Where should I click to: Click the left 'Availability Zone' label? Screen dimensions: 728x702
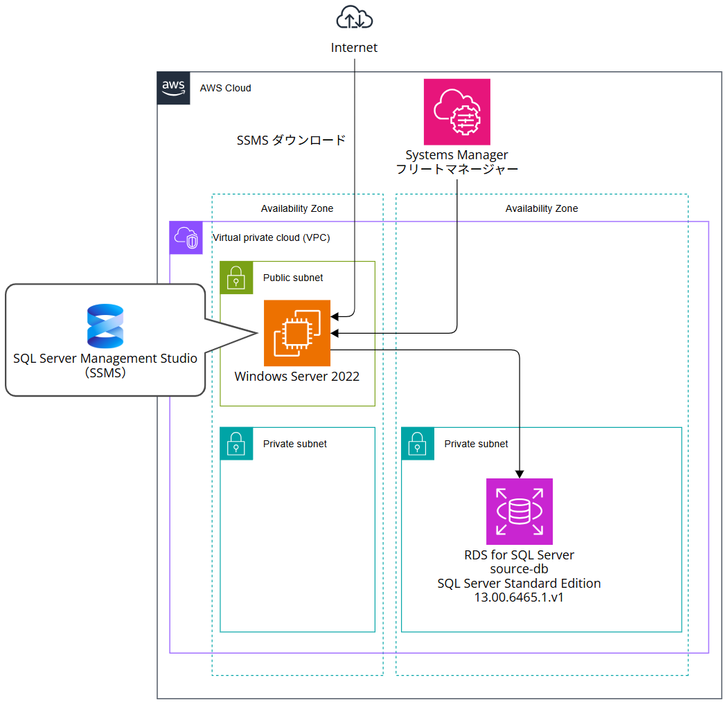point(297,208)
